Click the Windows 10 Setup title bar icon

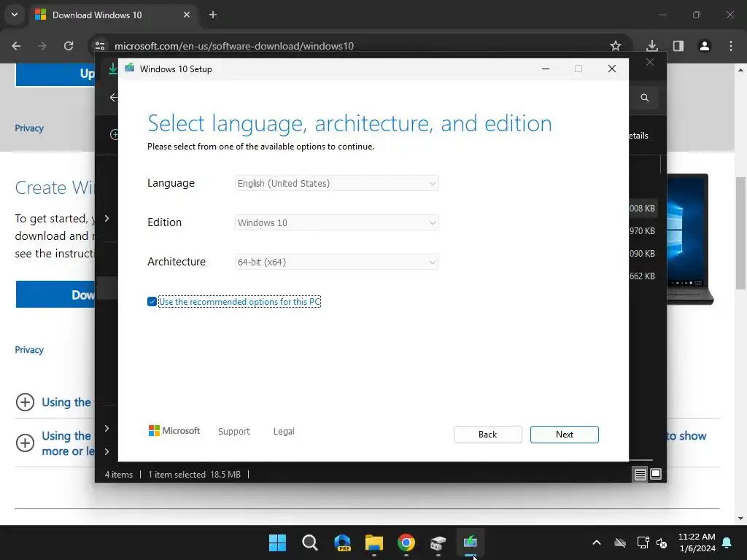coord(130,69)
